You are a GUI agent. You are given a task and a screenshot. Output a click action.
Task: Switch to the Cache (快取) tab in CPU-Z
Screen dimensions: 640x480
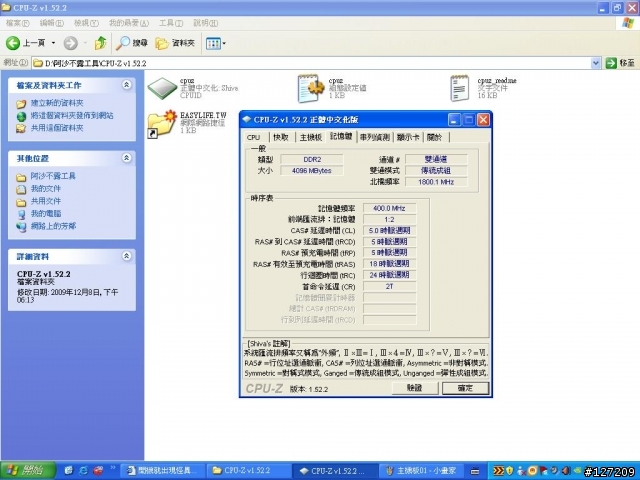(x=281, y=138)
